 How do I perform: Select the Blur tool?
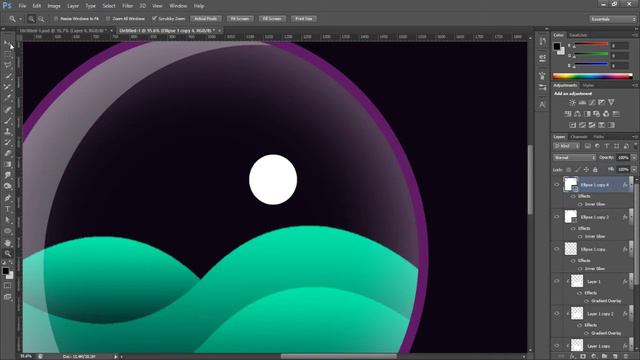point(8,175)
